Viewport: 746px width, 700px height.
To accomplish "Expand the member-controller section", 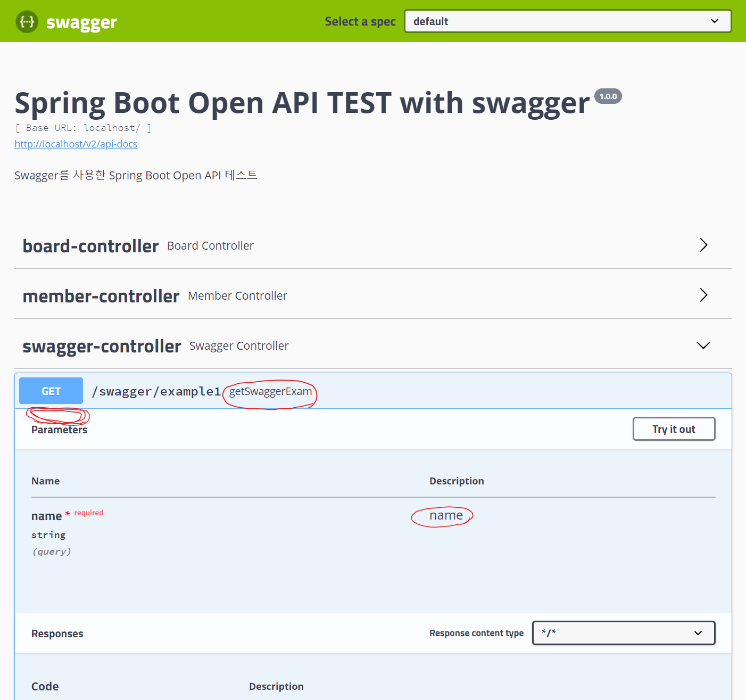I will coord(373,295).
